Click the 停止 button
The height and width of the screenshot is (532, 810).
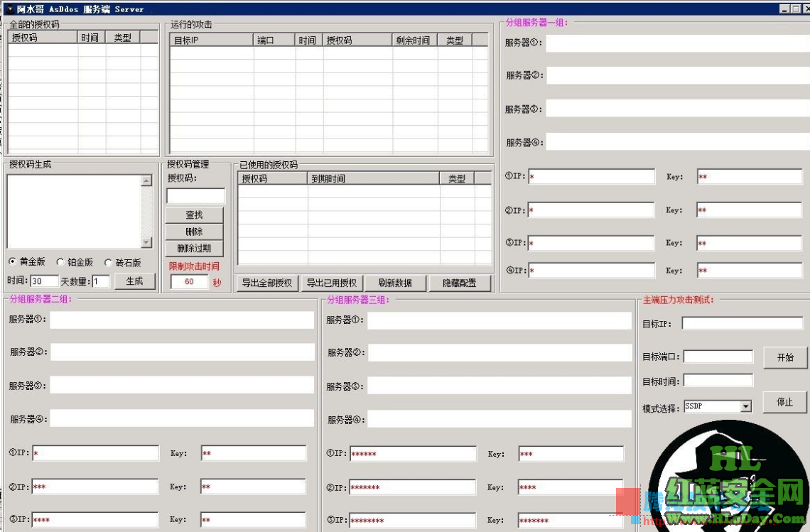(x=784, y=402)
